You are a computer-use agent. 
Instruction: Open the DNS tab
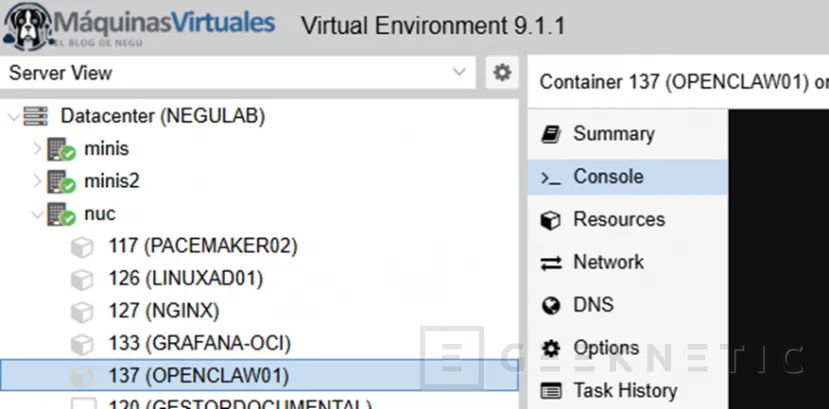coord(628,305)
